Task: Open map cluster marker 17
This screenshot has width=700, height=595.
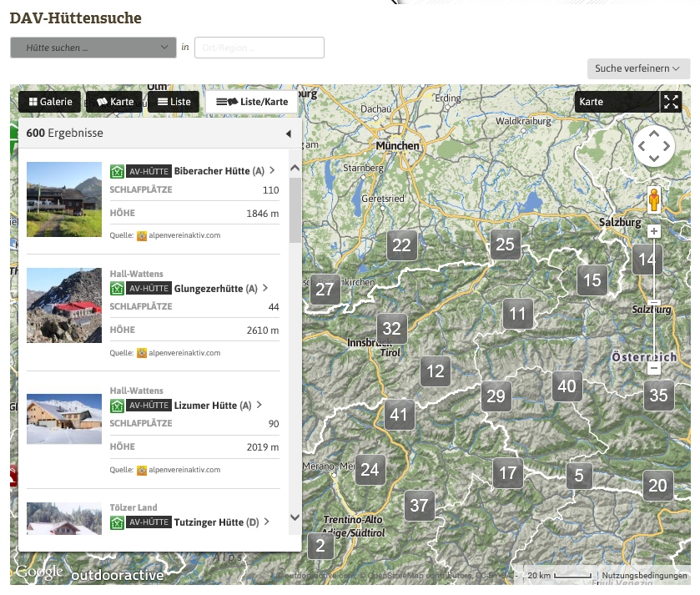Action: [x=508, y=473]
